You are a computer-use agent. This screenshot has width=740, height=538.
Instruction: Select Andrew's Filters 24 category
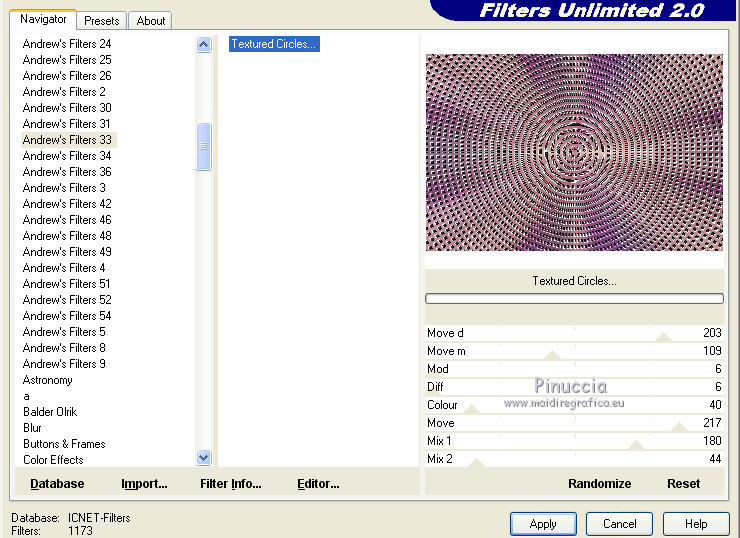point(67,44)
